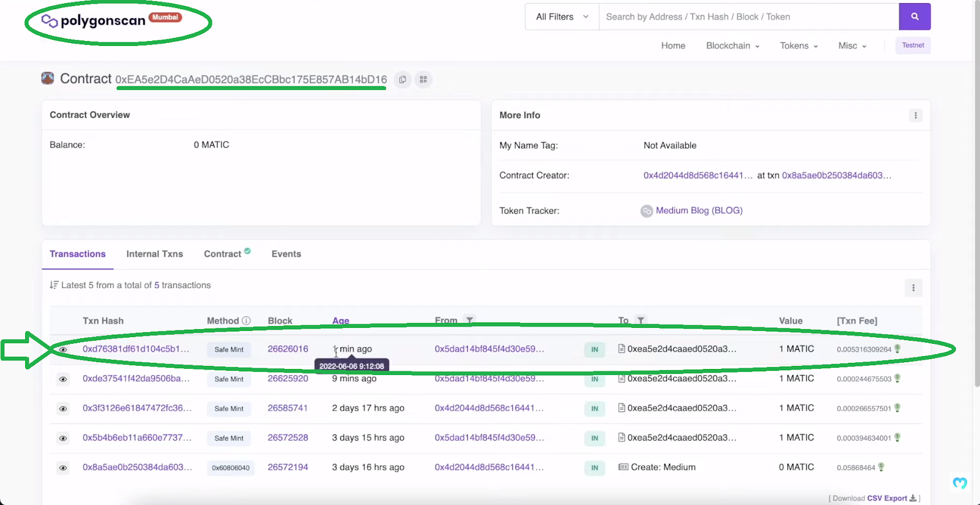
Task: Open block 26625920
Action: [x=288, y=378]
